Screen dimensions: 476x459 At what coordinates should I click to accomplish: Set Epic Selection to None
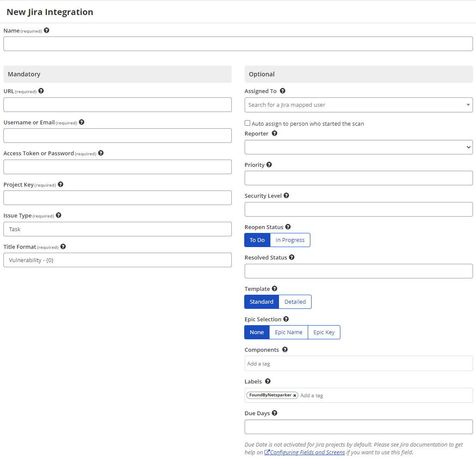[x=257, y=332]
